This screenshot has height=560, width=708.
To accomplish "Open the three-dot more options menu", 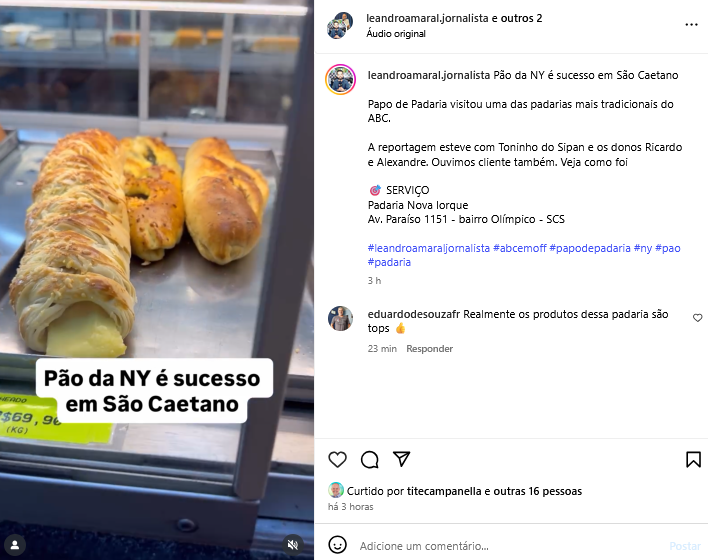I will pos(691,24).
